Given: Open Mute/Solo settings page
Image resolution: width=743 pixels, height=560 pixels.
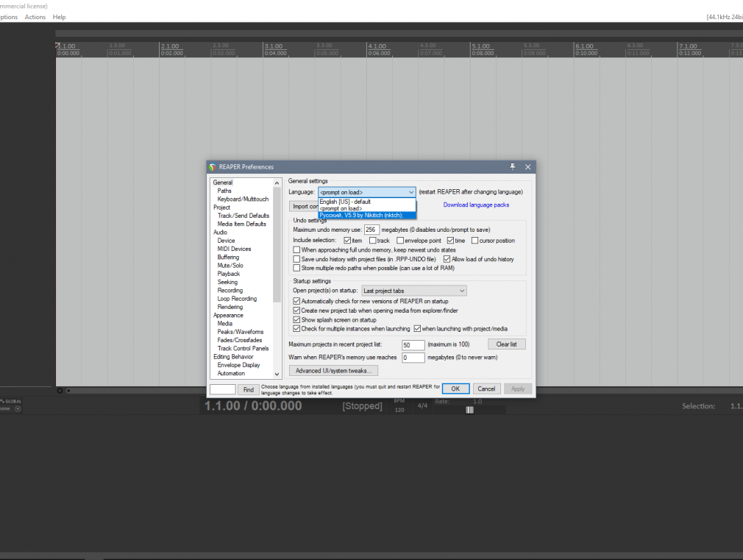Looking at the screenshot, I should point(230,266).
